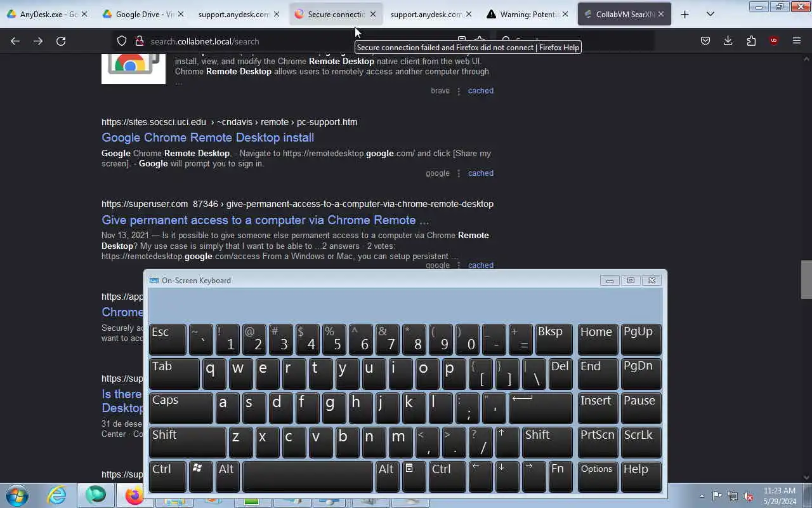Close the Warning: Potential tab
812x508 pixels.
tap(565, 14)
